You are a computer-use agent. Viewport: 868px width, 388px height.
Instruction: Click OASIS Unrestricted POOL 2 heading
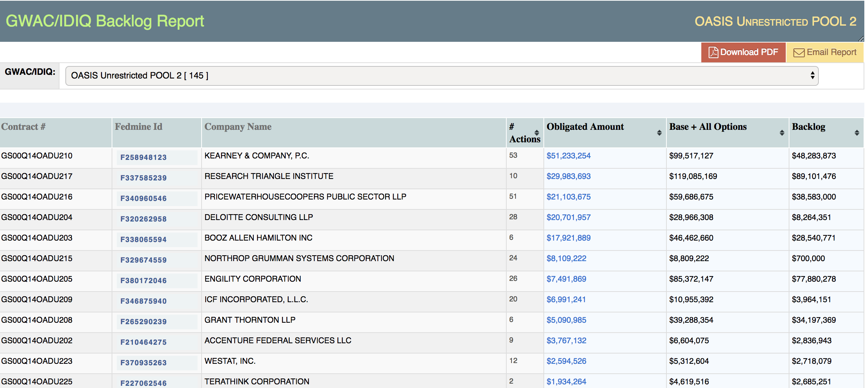click(x=775, y=22)
